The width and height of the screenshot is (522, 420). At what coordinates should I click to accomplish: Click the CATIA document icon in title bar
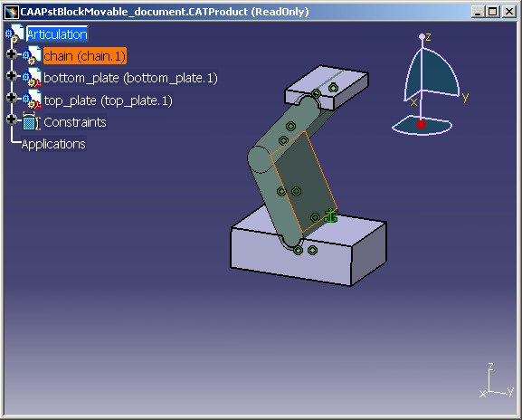[x=12, y=12]
